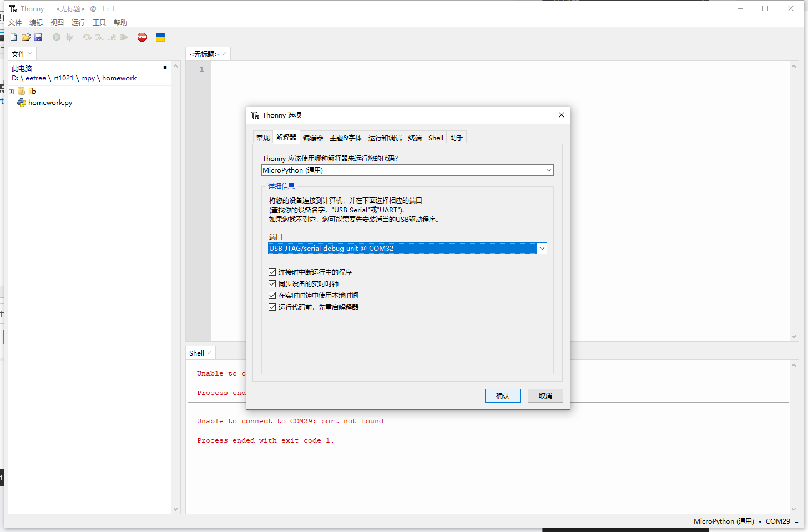Click the Thonny logo in the title bar
Viewport: 808px width, 532px height.
pos(13,8)
